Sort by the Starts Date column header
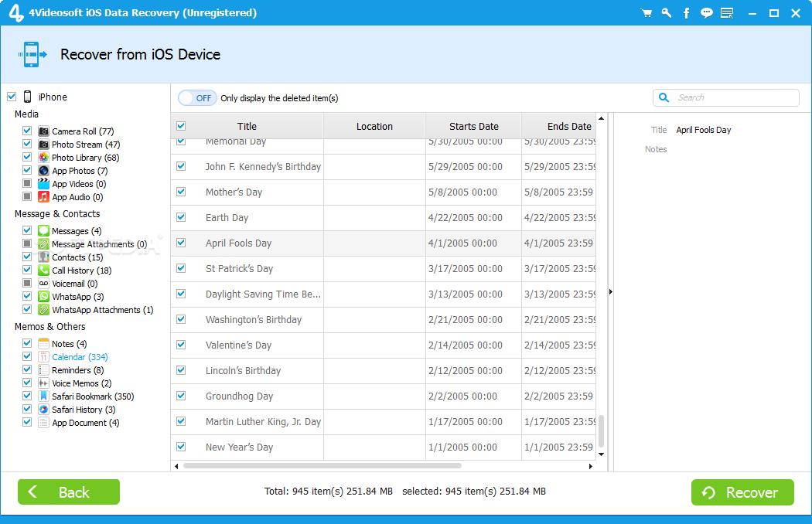 [x=474, y=126]
